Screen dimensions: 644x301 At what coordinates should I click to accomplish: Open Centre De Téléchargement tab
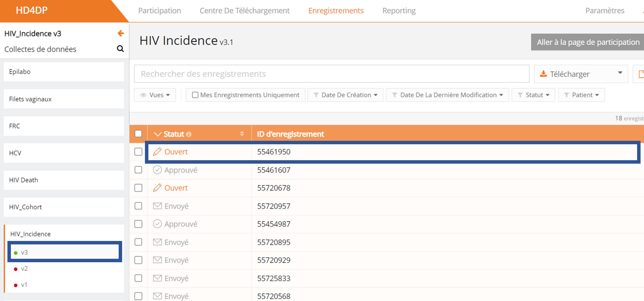point(244,11)
